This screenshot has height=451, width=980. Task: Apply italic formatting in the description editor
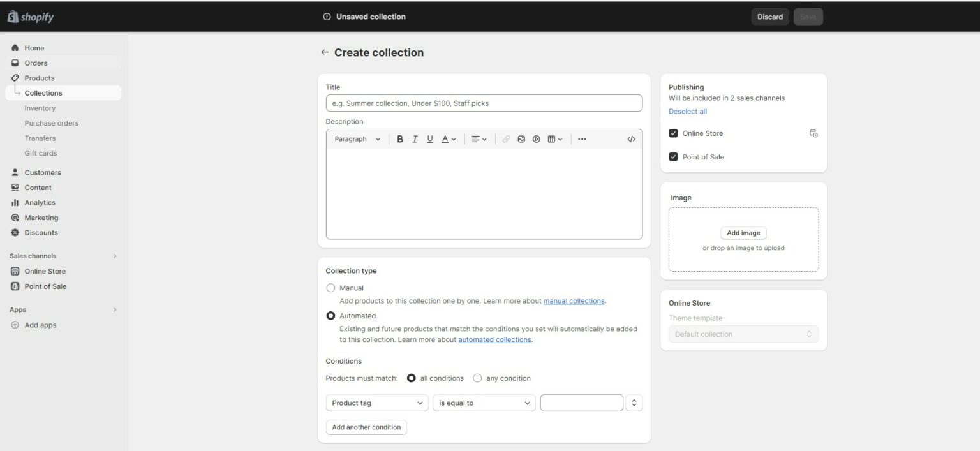pyautogui.click(x=415, y=138)
